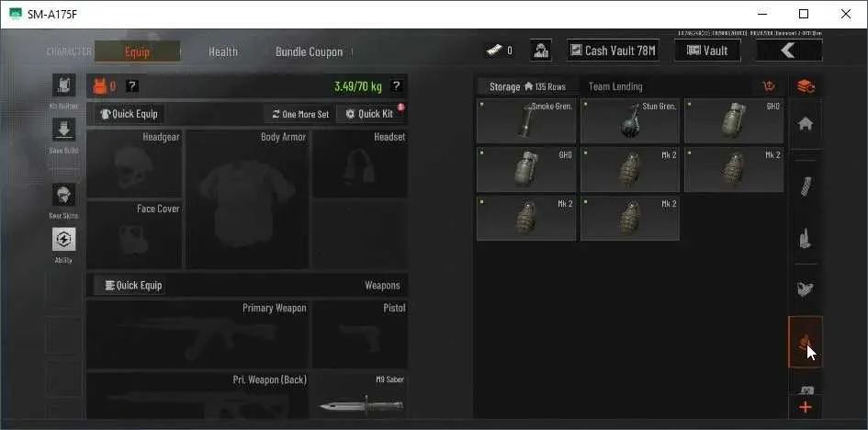
Task: Select the armor gear category filter
Action: click(x=806, y=290)
